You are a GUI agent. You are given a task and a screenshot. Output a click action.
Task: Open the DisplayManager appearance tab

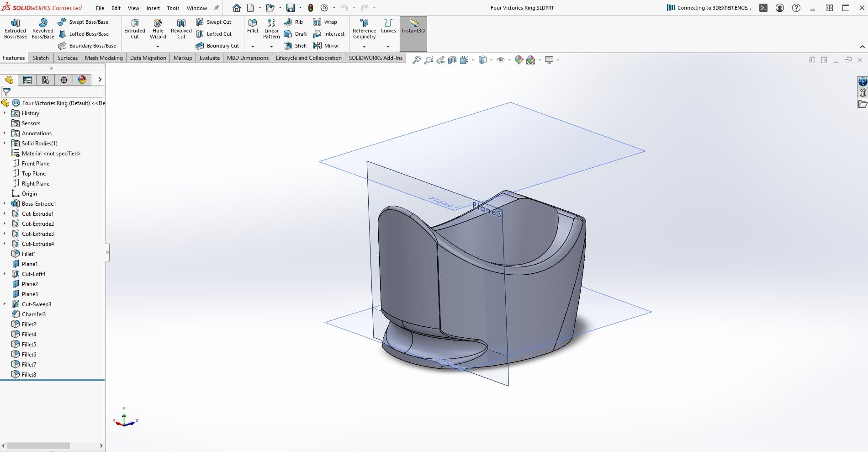(82, 80)
